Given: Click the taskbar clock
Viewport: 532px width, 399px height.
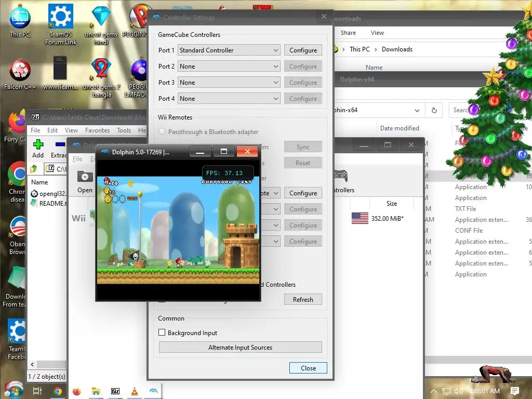Looking at the screenshot, I should click(x=485, y=391).
